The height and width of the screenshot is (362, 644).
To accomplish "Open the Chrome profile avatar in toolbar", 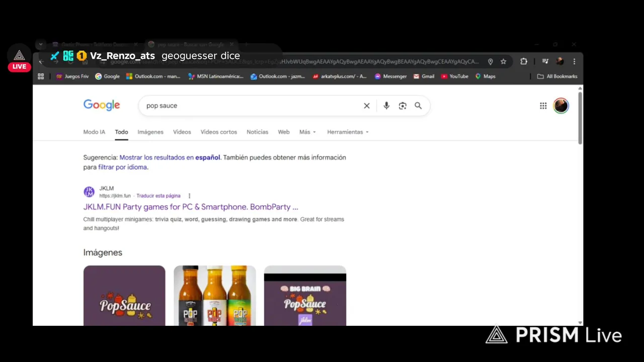I will [559, 61].
